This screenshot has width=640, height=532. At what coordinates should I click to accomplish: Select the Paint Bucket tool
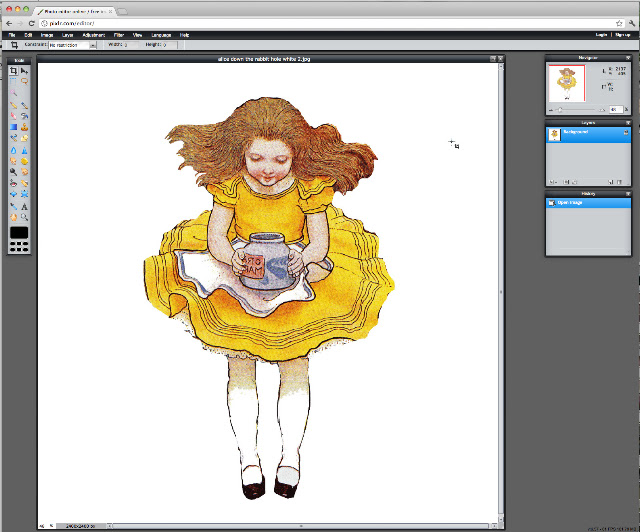click(x=24, y=116)
